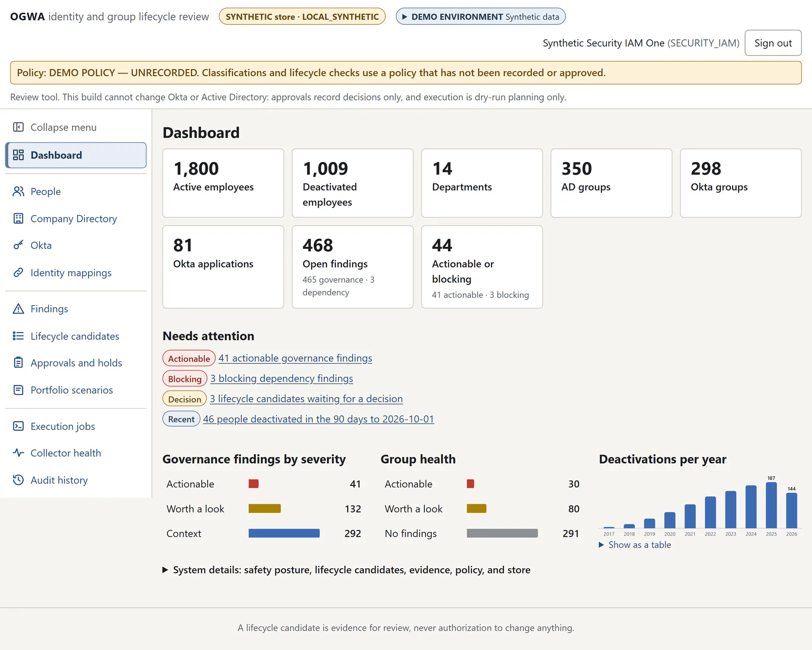Click the SYNTHETIC store LOCAL_SYNTHETIC badge
This screenshot has height=650, width=812.
(302, 16)
